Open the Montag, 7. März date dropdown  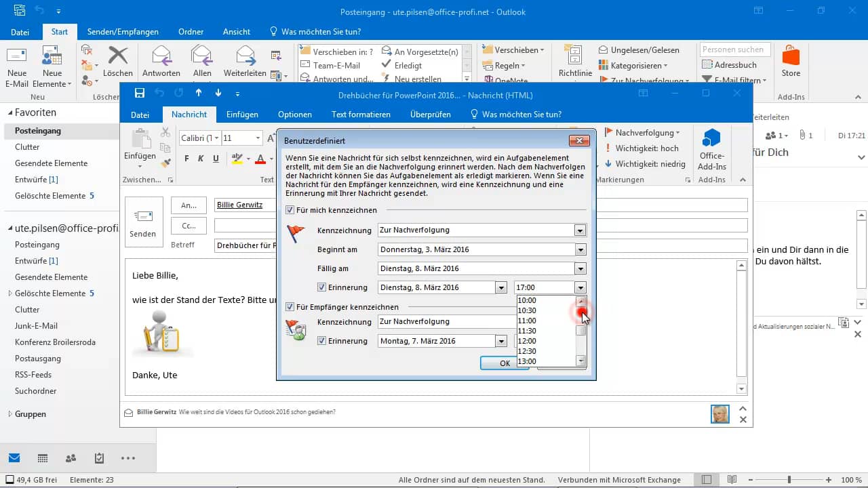pyautogui.click(x=501, y=341)
